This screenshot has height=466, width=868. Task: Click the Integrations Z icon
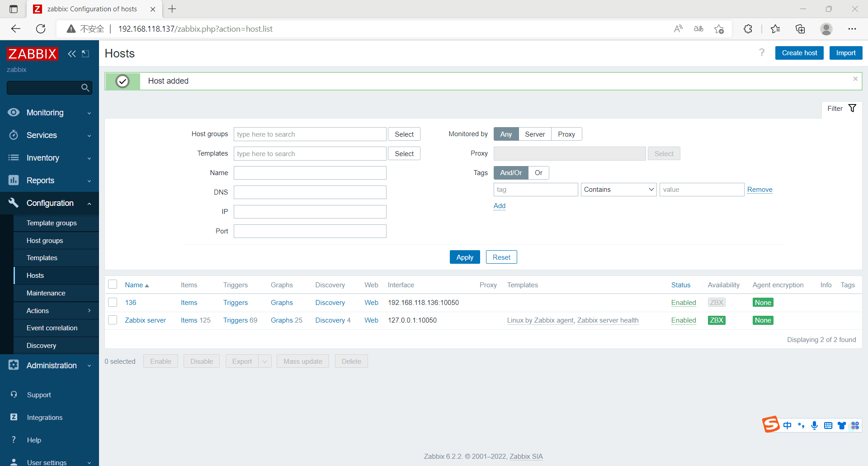pos(14,417)
